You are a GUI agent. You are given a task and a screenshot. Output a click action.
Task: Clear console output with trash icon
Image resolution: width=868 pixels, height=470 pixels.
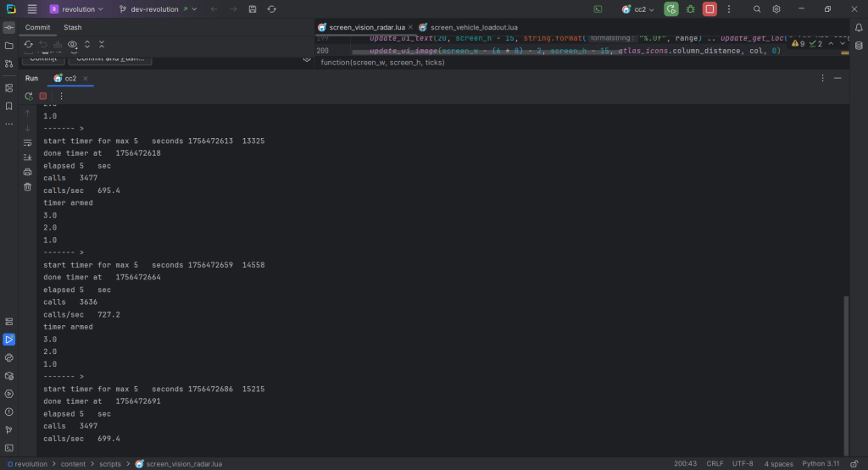tap(28, 187)
